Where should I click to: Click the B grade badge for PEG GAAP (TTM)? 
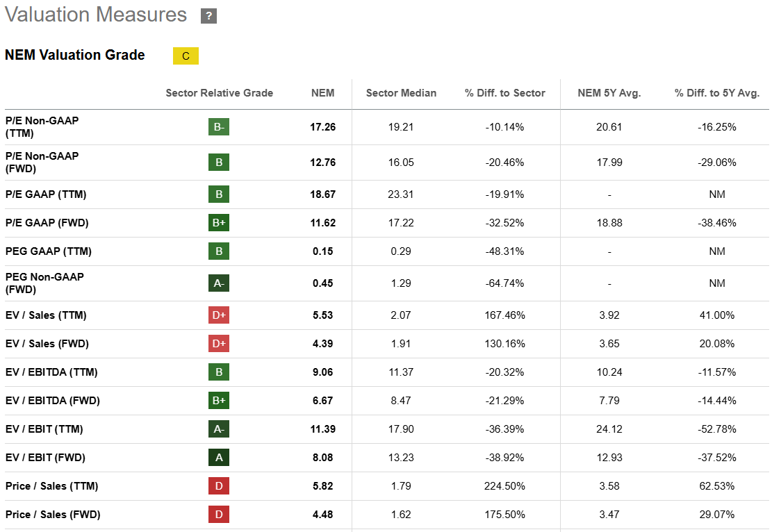219,251
